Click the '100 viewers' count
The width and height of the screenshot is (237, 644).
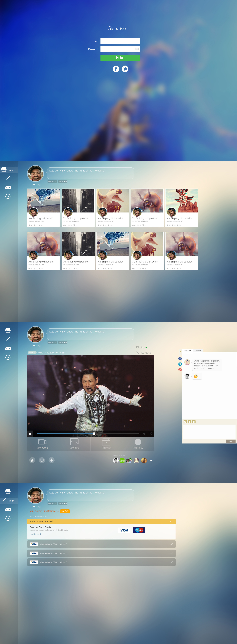[x=146, y=353]
